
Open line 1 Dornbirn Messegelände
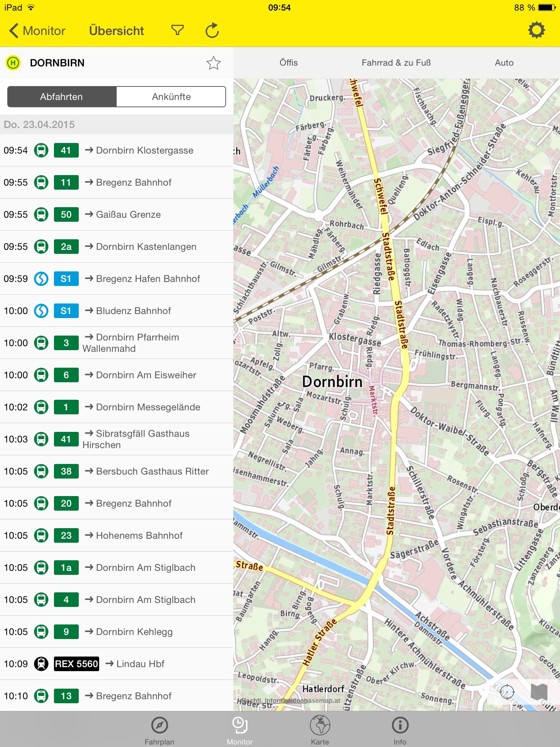[117, 407]
